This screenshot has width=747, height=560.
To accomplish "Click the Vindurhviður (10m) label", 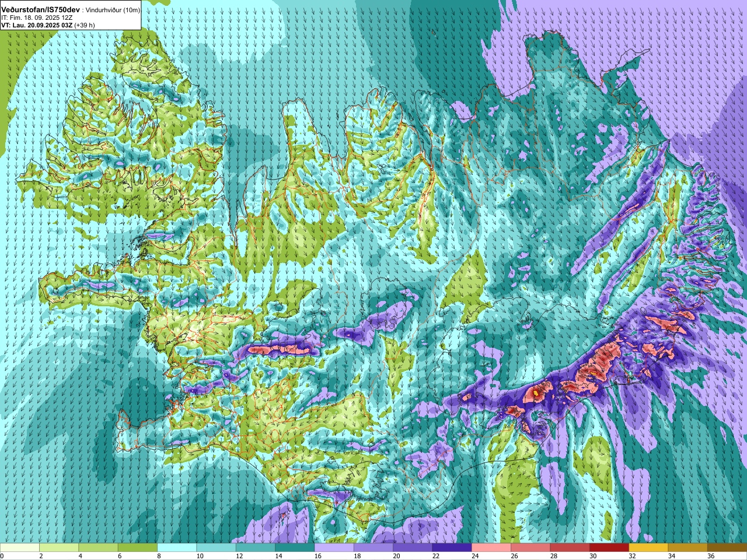I will click(x=112, y=10).
